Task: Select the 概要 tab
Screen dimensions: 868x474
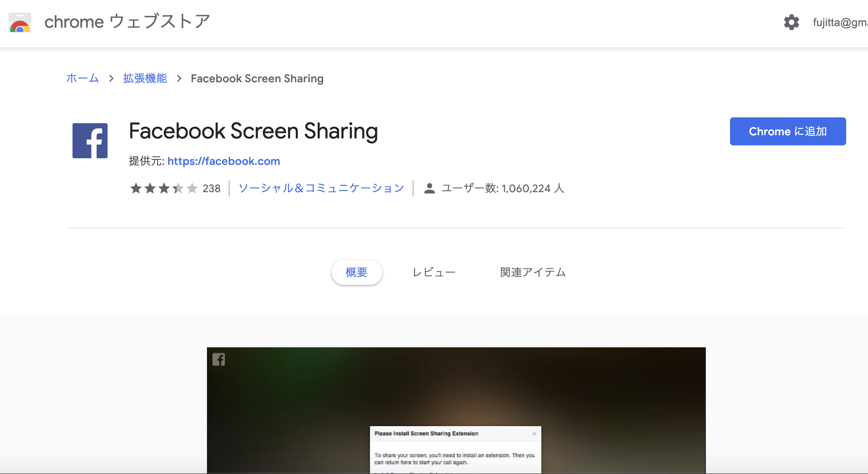Action: (357, 272)
